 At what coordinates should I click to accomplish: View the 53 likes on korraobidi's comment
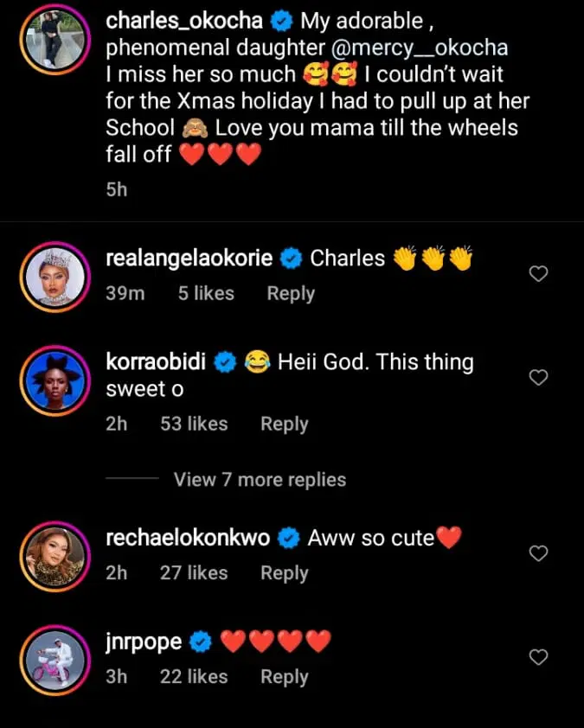(x=194, y=425)
